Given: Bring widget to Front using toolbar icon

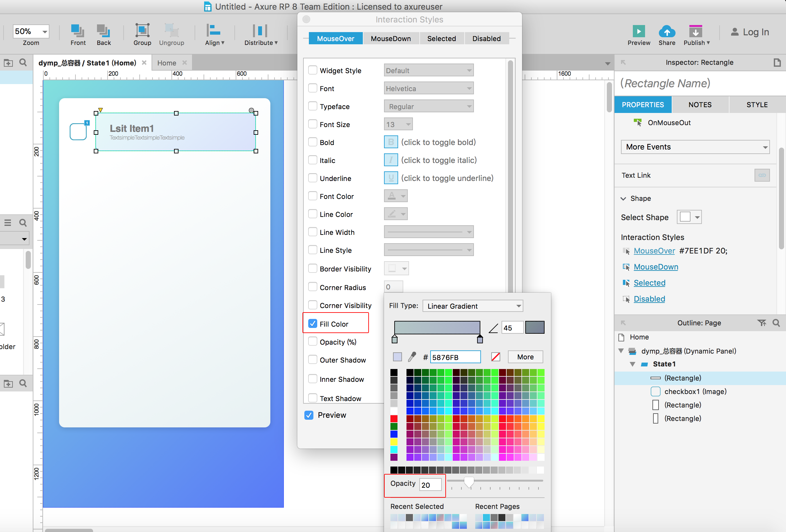Looking at the screenshot, I should pyautogui.click(x=78, y=31).
